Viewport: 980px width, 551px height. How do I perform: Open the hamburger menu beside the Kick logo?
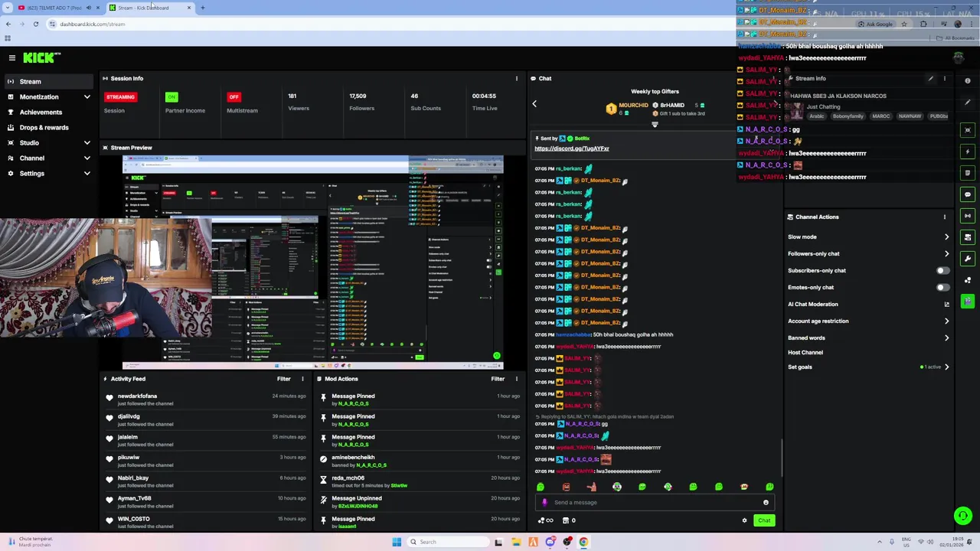click(x=11, y=57)
